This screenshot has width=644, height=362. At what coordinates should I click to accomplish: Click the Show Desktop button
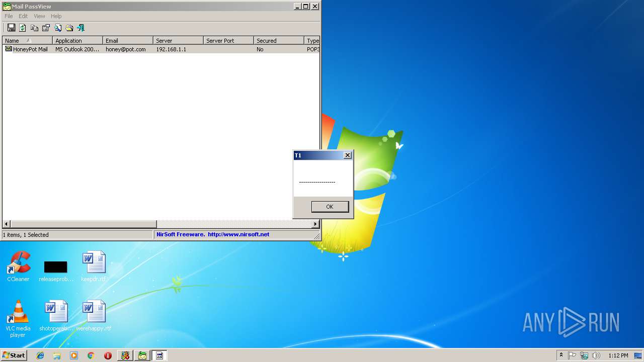pyautogui.click(x=639, y=355)
